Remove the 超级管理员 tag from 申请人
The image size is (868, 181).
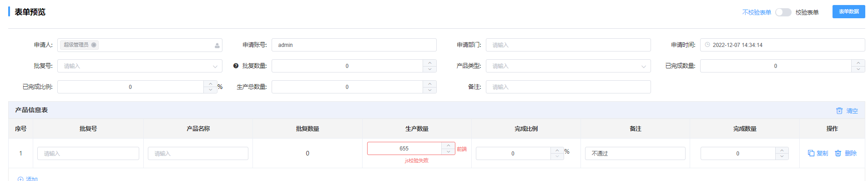pos(94,45)
